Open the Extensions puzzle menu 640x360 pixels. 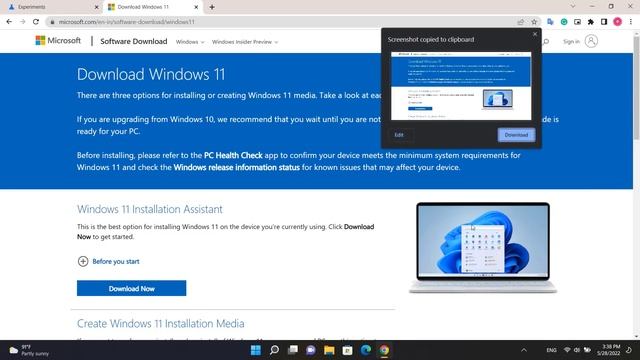[x=591, y=22]
